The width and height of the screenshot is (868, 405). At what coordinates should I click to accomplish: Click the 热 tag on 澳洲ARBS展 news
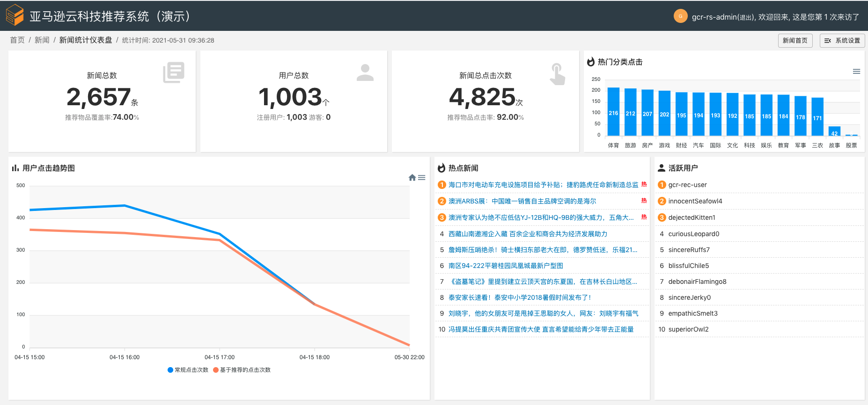pos(644,201)
